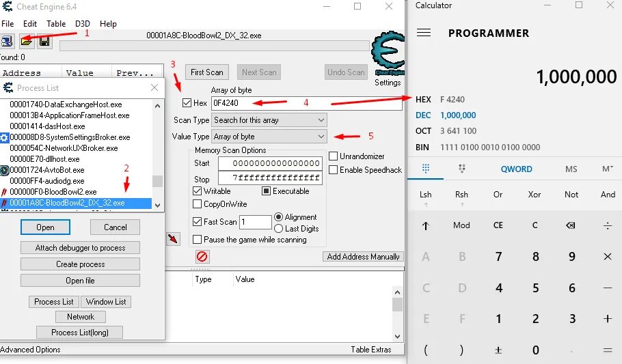Click Calculator minus operator
622x364 pixels.
tap(608, 288)
